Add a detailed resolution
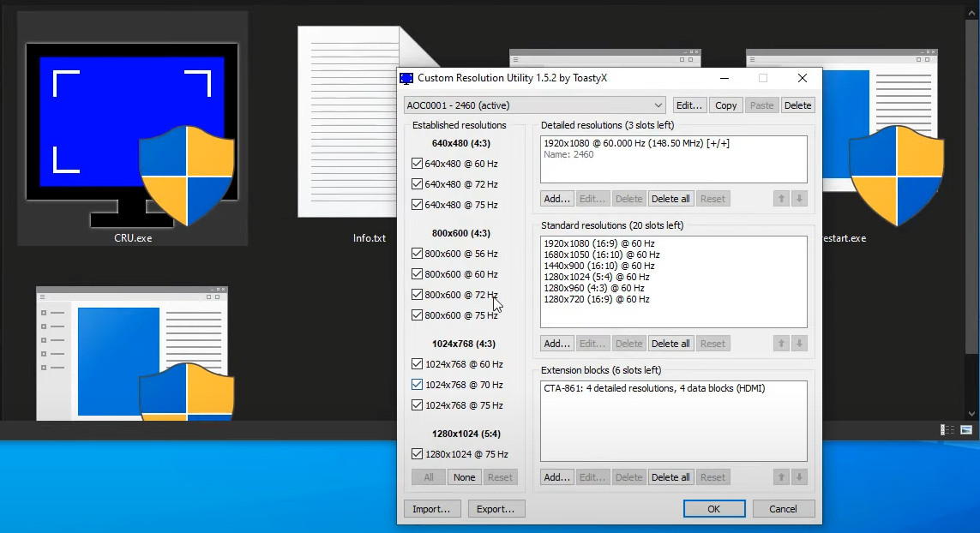Screen dimensions: 980x533 coord(556,199)
